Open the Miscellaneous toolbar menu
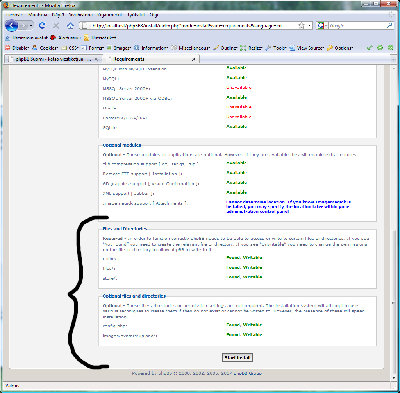The height and width of the screenshot is (393, 400). click(x=191, y=48)
